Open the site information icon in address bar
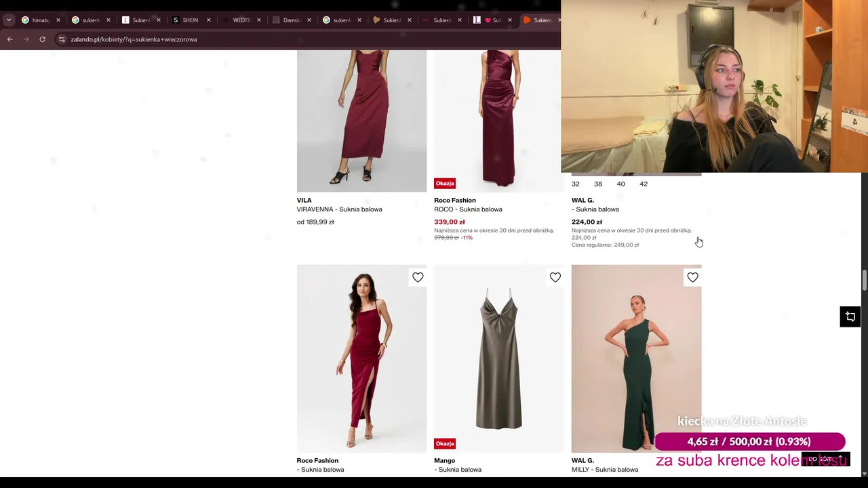Image resolution: width=868 pixels, height=488 pixels. tap(62, 39)
